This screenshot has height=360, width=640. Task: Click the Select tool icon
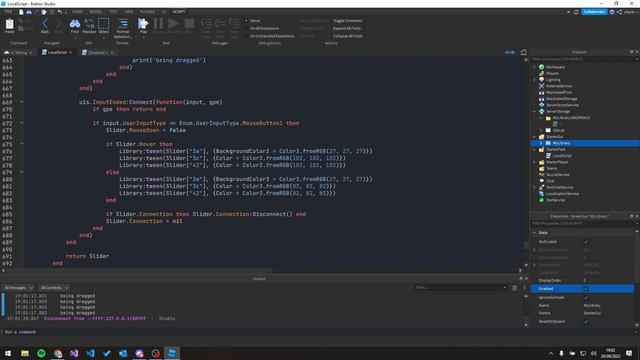[104, 24]
